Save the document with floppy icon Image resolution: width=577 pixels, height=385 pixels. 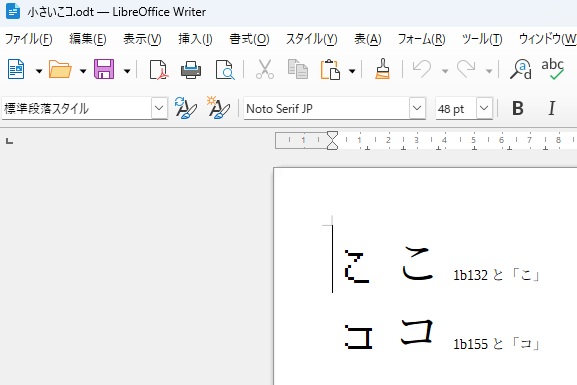pos(104,69)
